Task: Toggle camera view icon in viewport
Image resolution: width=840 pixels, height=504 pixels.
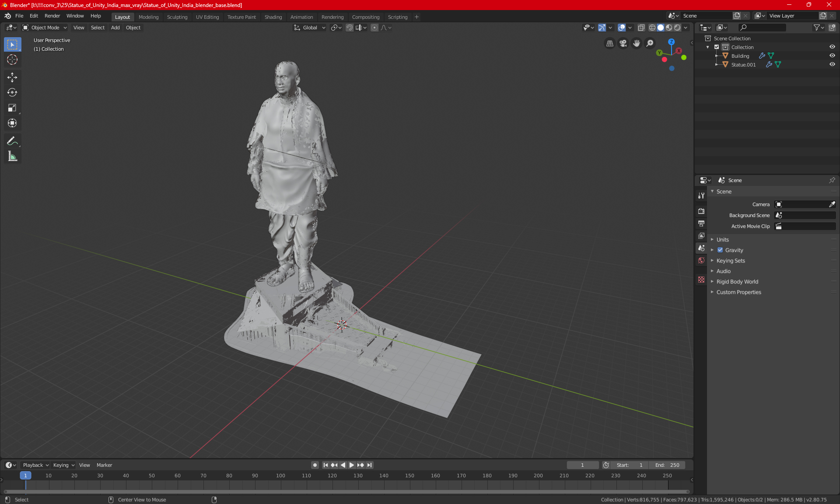Action: click(623, 43)
